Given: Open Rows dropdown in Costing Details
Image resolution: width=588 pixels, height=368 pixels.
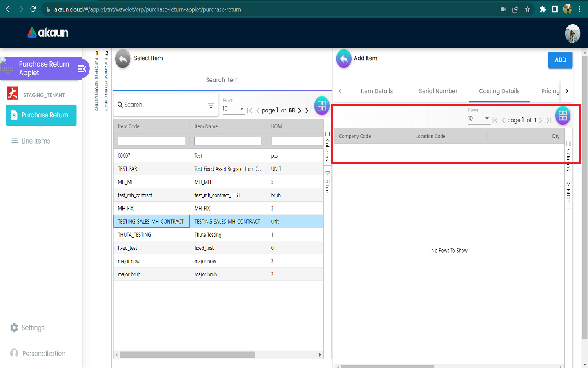Looking at the screenshot, I should (x=479, y=119).
